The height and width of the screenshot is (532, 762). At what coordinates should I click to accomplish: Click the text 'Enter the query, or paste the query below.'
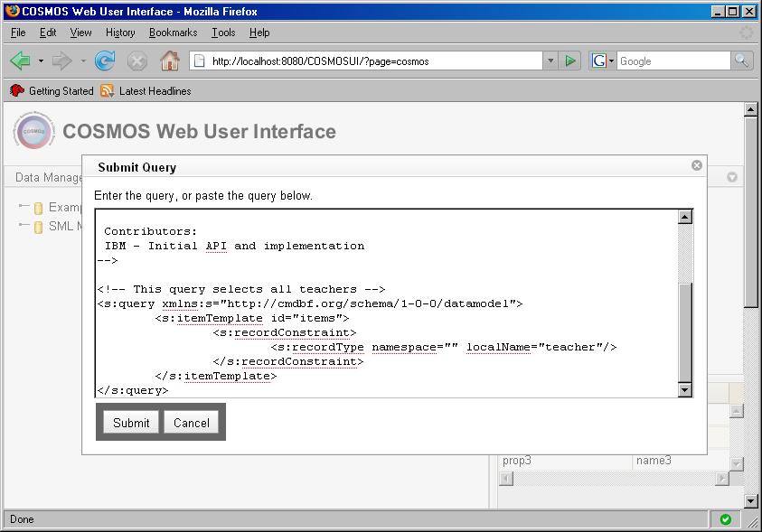pos(203,196)
